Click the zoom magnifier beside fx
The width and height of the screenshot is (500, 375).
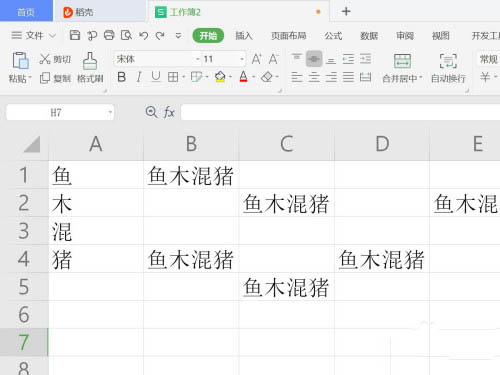tap(151, 112)
